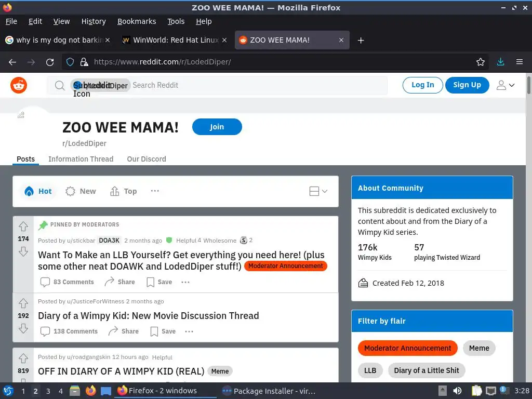Open 138 Comments on the movie discussion thread
Screen dimensions: 532x399
point(69,331)
